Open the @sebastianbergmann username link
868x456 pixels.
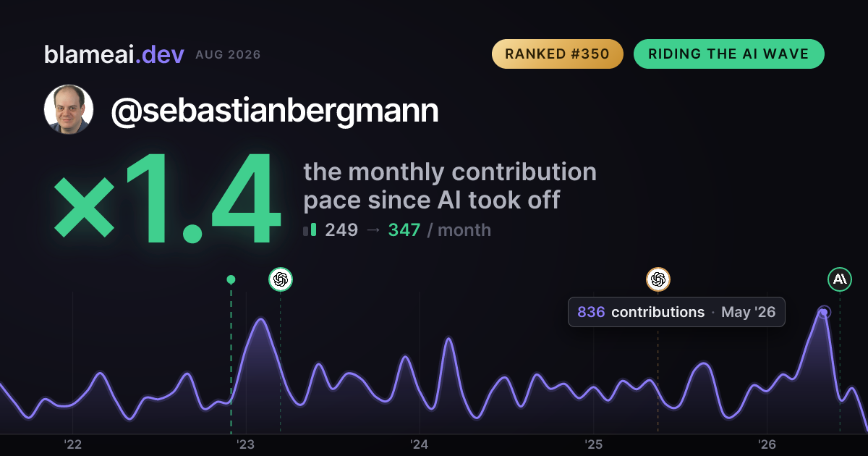pos(275,111)
